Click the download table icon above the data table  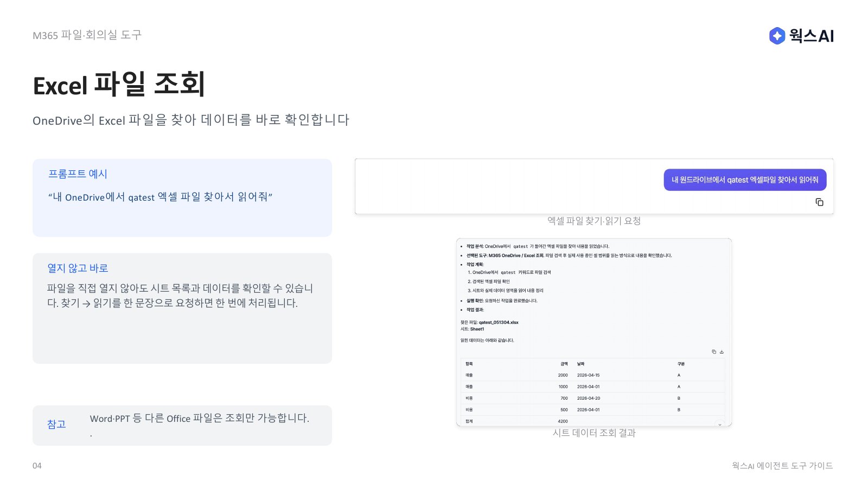[722, 352]
